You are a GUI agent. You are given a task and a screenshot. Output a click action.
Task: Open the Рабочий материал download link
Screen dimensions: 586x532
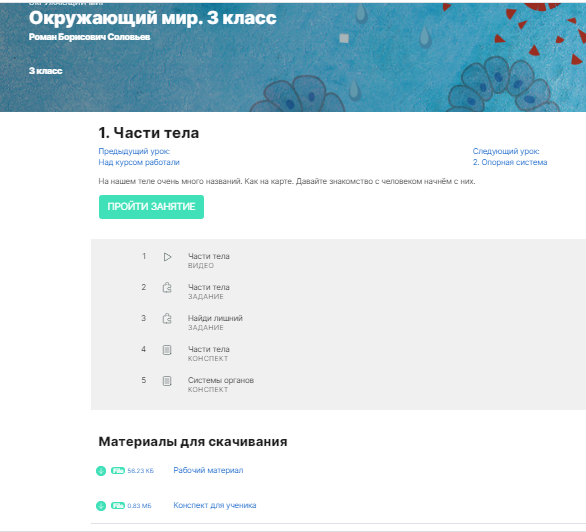pyautogui.click(x=208, y=470)
